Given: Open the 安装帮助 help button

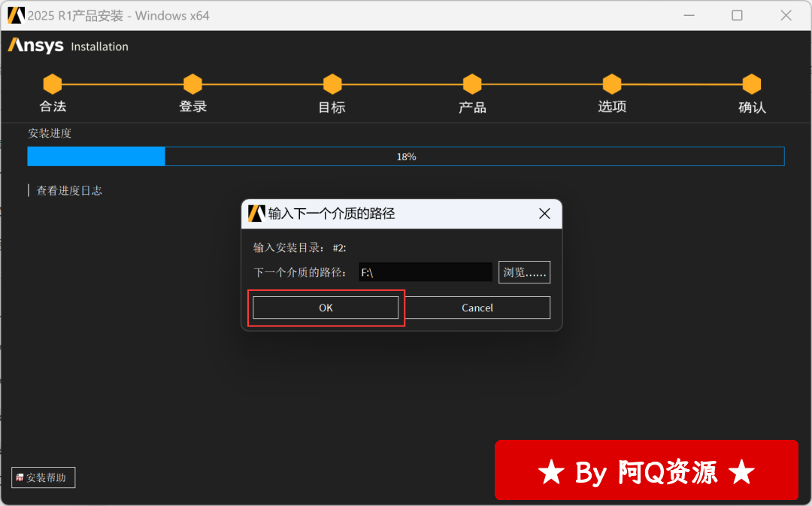Looking at the screenshot, I should (44, 477).
